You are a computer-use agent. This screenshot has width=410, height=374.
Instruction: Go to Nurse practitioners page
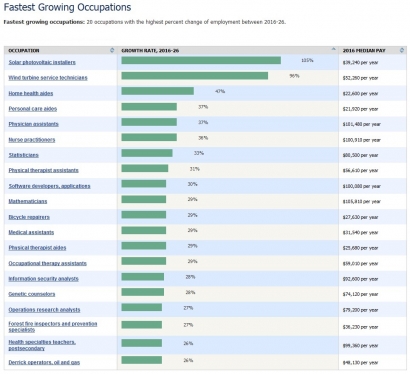pos(32,140)
